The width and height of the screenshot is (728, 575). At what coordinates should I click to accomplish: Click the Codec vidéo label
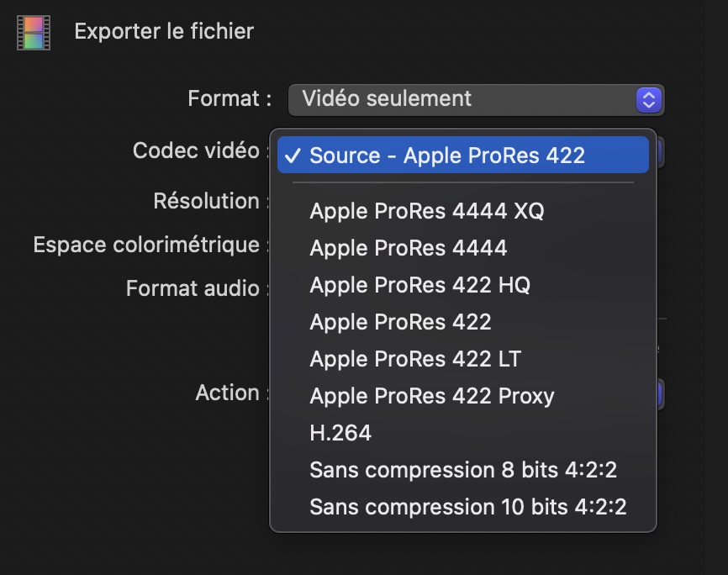point(196,151)
